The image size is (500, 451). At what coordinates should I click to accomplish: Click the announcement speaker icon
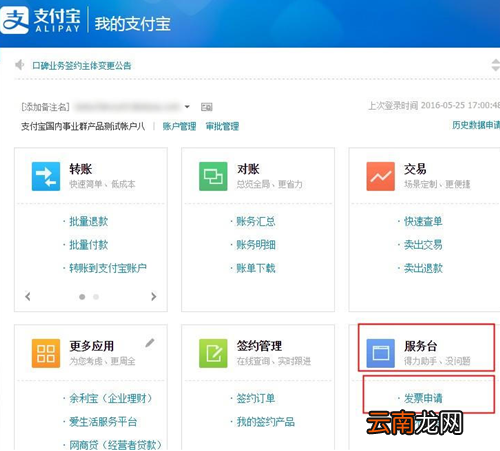(20, 65)
